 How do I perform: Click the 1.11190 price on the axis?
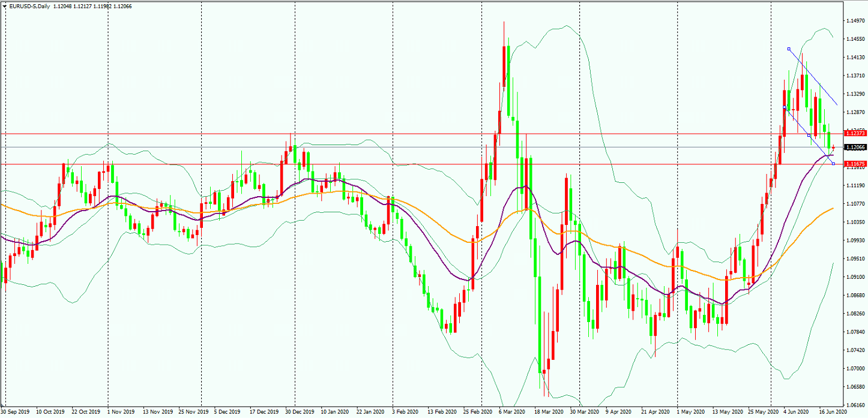click(855, 186)
